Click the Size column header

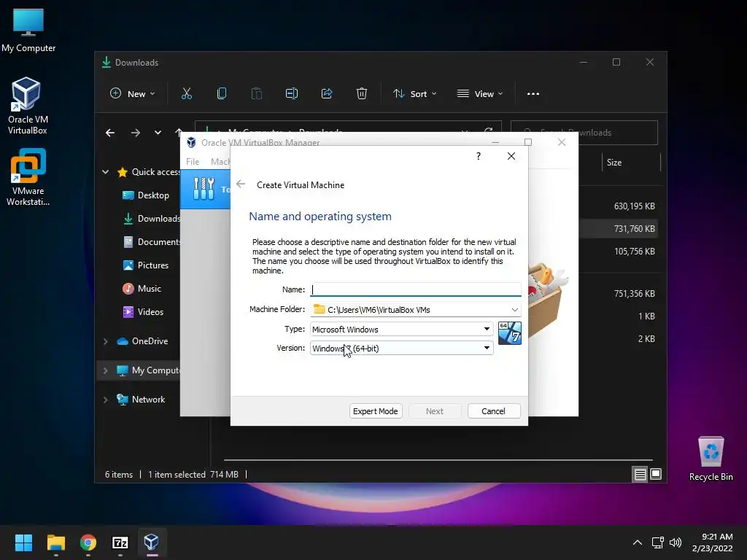point(614,163)
